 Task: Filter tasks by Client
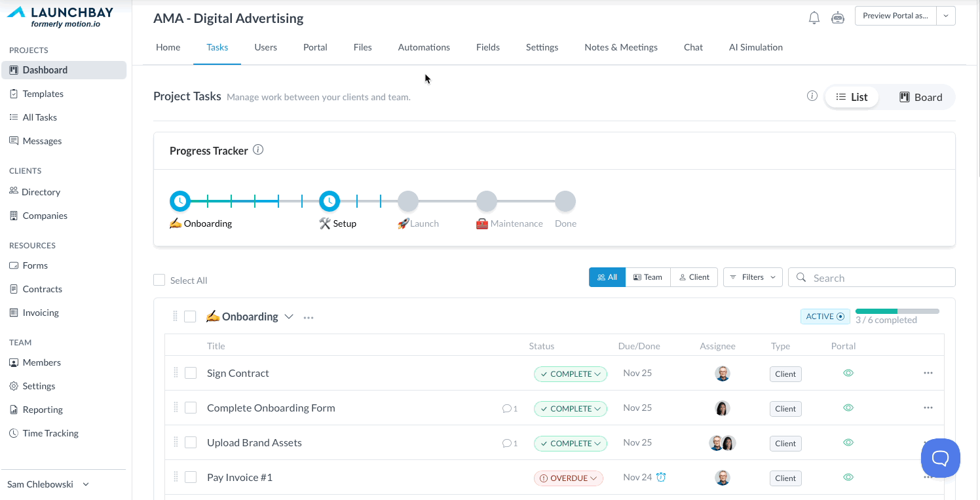[x=694, y=277]
